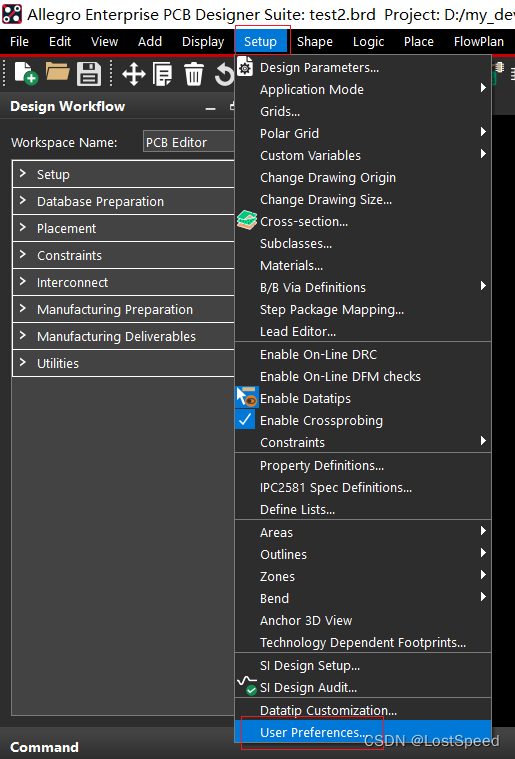Open IPC2581 Spec Definitions entry
The width and height of the screenshot is (515, 759).
click(363, 487)
